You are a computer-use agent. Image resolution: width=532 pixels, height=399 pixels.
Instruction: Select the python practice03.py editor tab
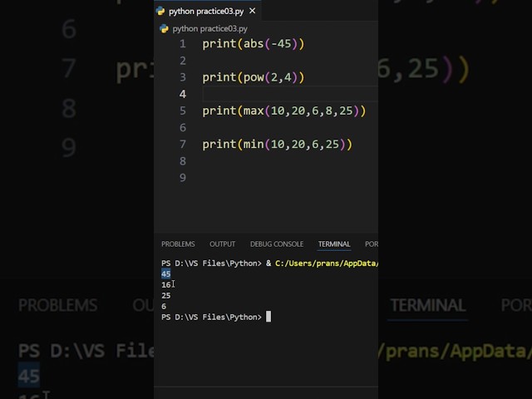(x=207, y=11)
